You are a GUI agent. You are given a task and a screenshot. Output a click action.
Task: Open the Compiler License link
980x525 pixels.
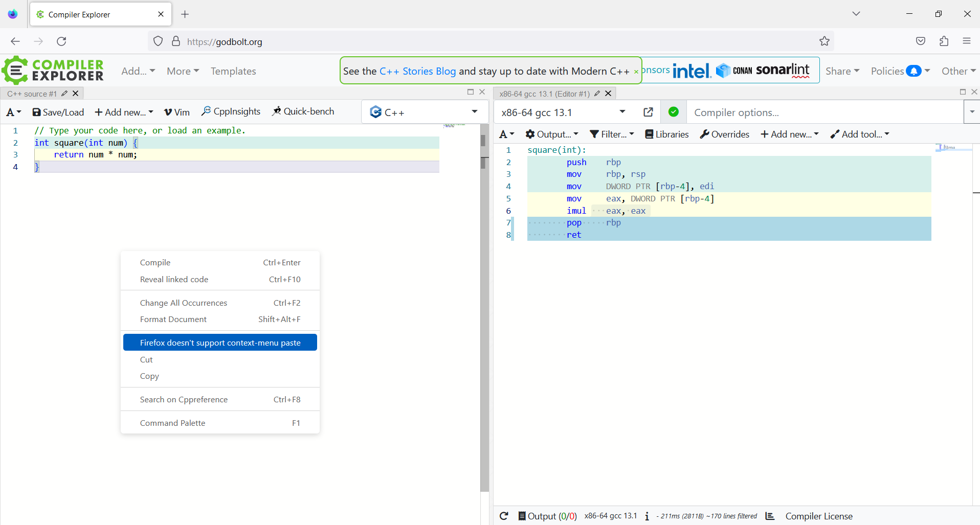[x=819, y=516]
